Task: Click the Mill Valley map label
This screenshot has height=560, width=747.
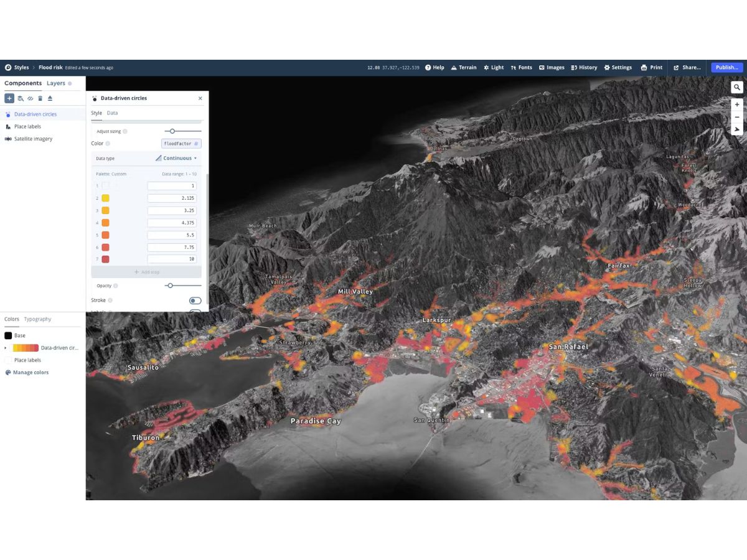Action: pyautogui.click(x=355, y=292)
